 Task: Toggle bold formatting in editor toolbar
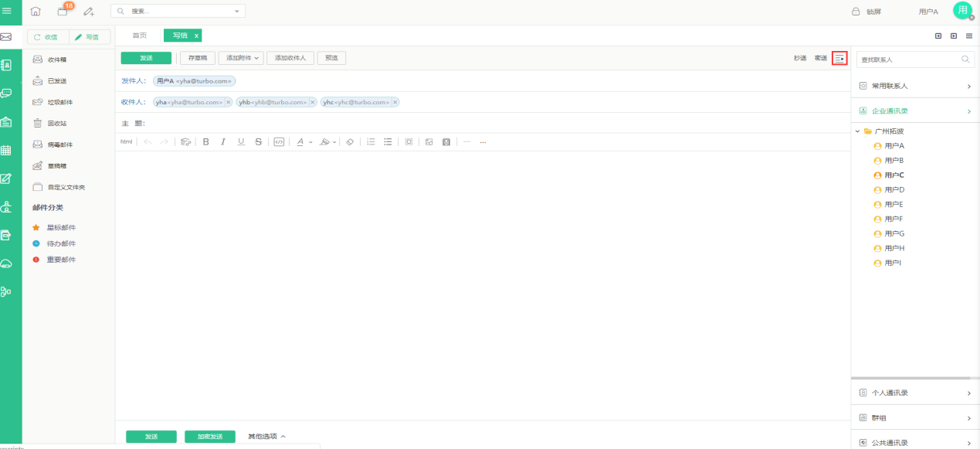coord(205,142)
